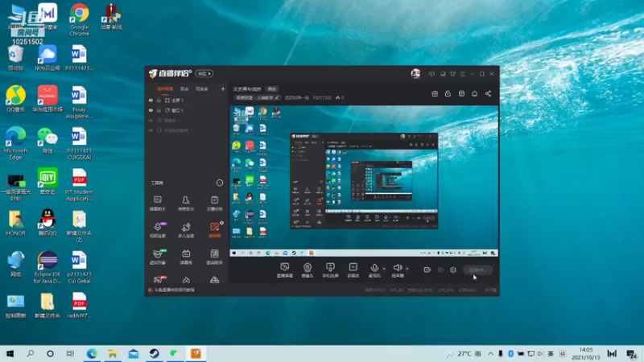Select the 窗口 1 source row
The image size is (644, 362).
(187, 110)
